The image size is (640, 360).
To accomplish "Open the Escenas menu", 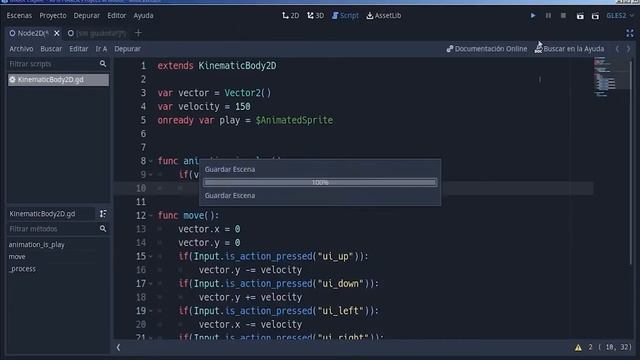I will (x=19, y=16).
